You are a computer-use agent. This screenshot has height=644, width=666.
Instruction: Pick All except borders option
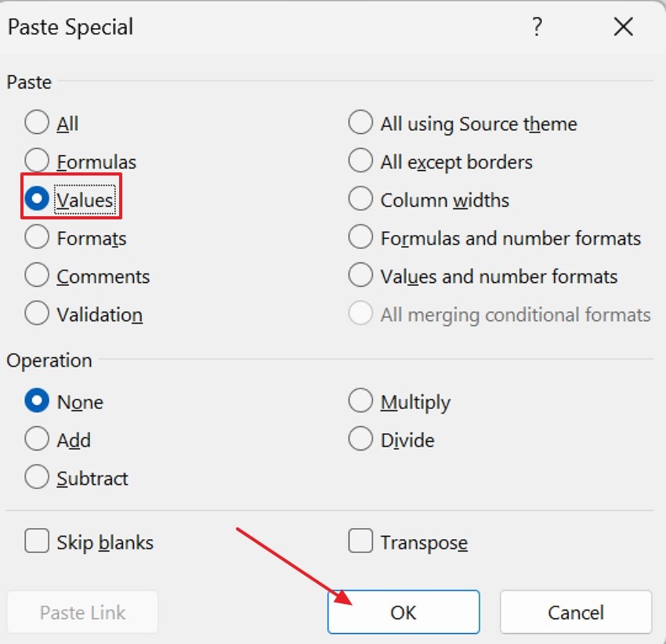pyautogui.click(x=360, y=161)
